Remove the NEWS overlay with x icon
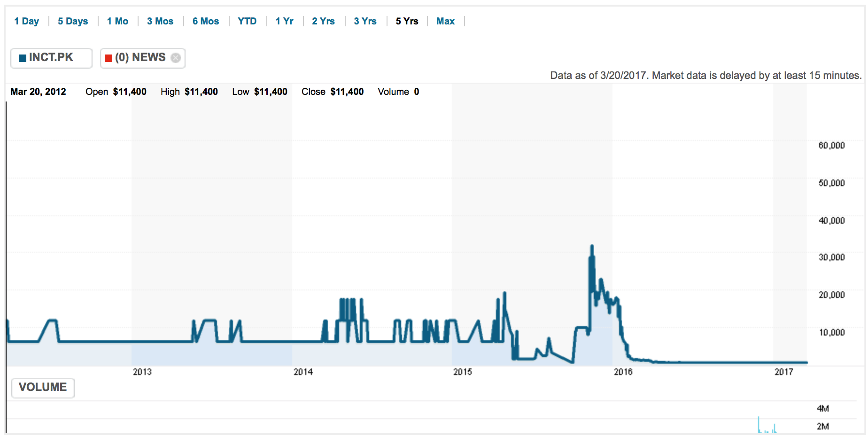Viewport: 868px width, 437px height. pos(176,58)
